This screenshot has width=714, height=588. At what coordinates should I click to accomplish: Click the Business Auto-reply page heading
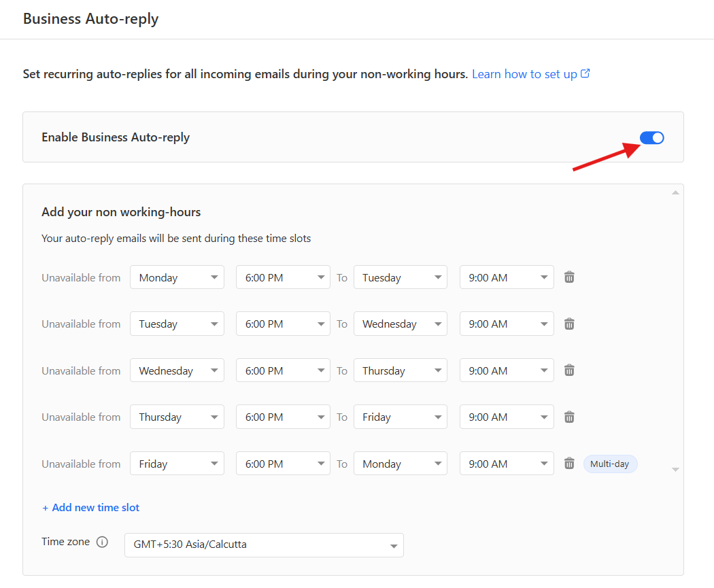pyautogui.click(x=91, y=18)
